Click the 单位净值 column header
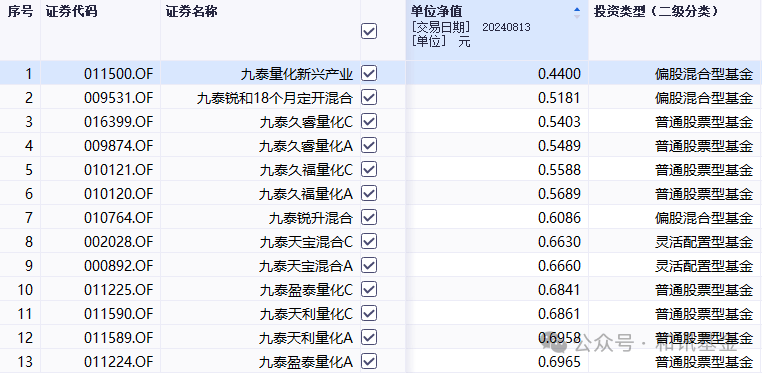762x373 pixels. point(436,12)
